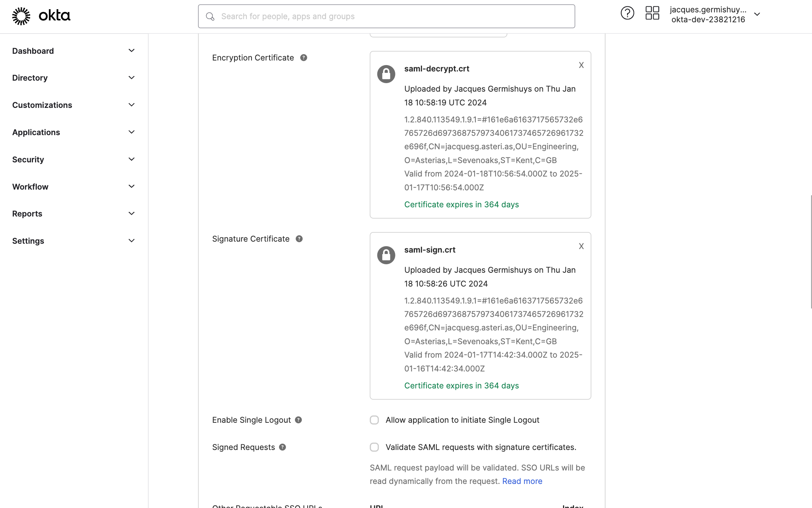Open the help question mark icon
The height and width of the screenshot is (508, 812).
(627, 13)
